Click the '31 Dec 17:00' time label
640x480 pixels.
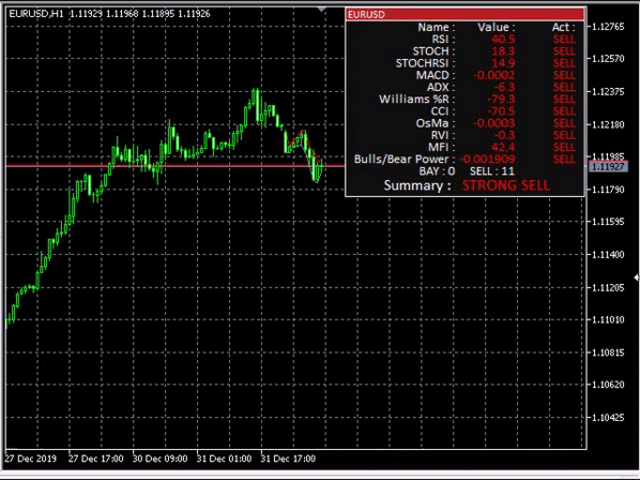(x=288, y=458)
